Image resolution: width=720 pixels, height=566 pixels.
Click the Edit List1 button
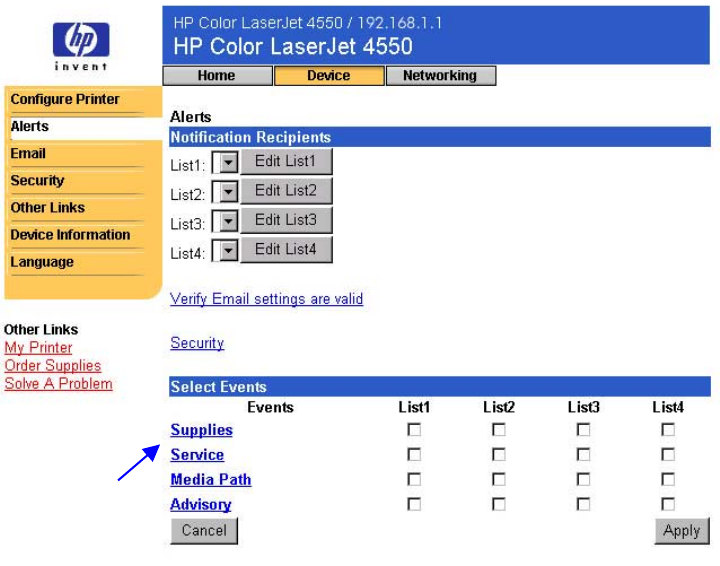coord(286,161)
